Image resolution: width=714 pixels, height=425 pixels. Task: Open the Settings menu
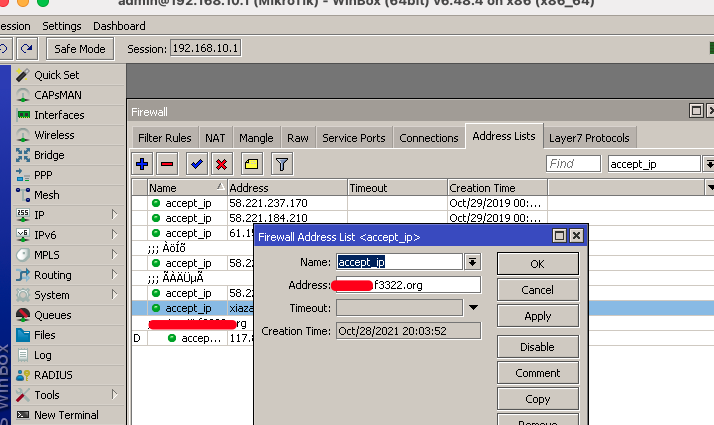tap(61, 26)
